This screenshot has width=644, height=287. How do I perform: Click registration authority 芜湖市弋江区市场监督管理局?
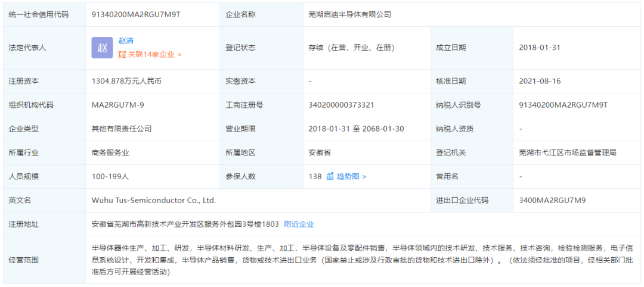click(x=568, y=152)
